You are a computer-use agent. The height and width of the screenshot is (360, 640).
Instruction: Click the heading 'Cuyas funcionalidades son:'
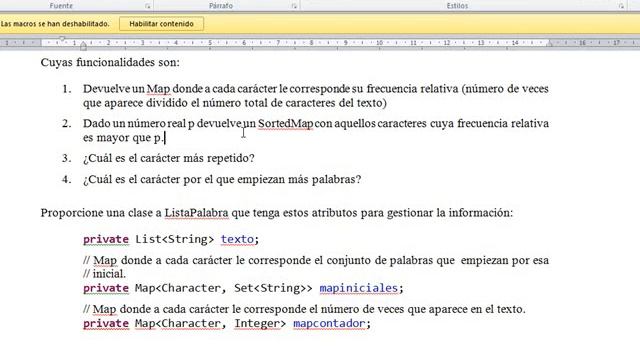click(x=110, y=62)
